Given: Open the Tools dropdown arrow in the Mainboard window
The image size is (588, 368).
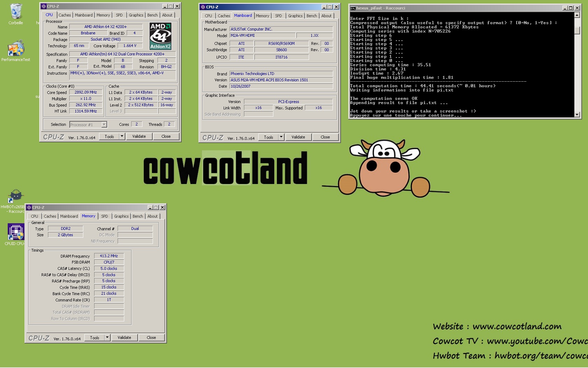Looking at the screenshot, I should 281,137.
